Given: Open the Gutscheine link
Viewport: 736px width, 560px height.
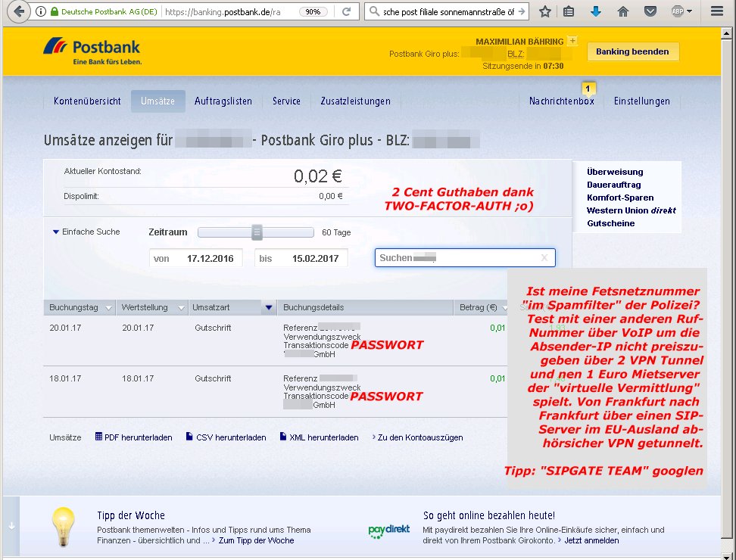Looking at the screenshot, I should tap(610, 223).
